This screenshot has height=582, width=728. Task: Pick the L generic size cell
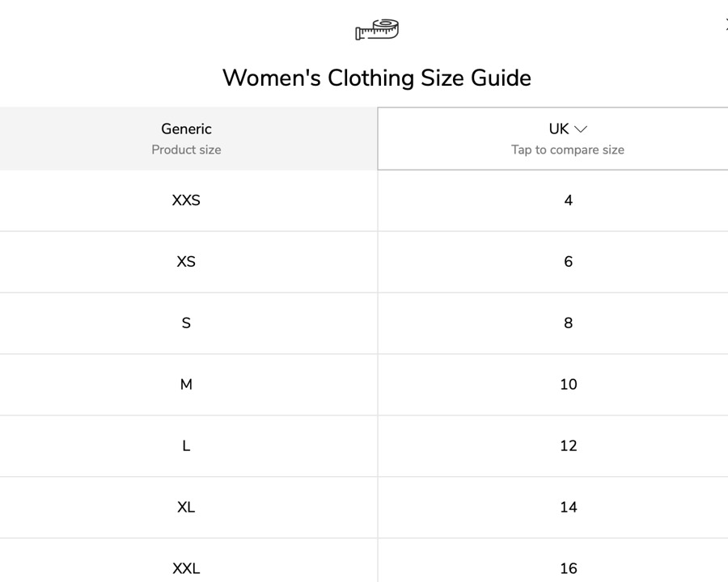coord(186,446)
